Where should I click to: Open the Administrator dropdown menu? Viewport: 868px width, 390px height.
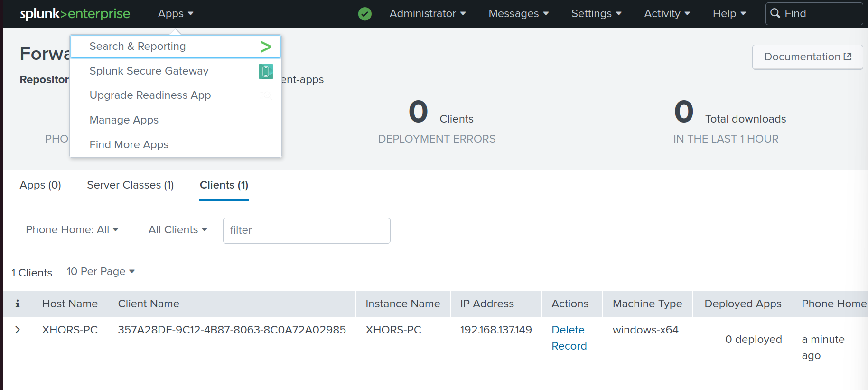click(x=428, y=14)
